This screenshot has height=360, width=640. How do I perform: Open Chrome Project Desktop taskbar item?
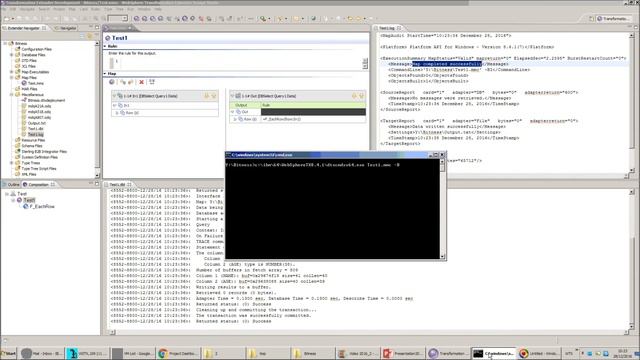point(178,353)
